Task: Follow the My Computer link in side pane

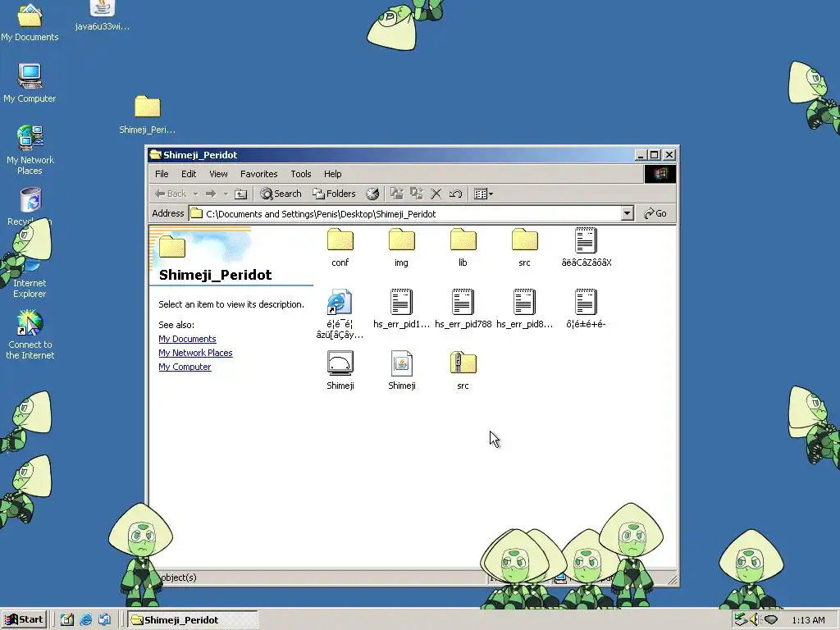Action: pos(185,367)
